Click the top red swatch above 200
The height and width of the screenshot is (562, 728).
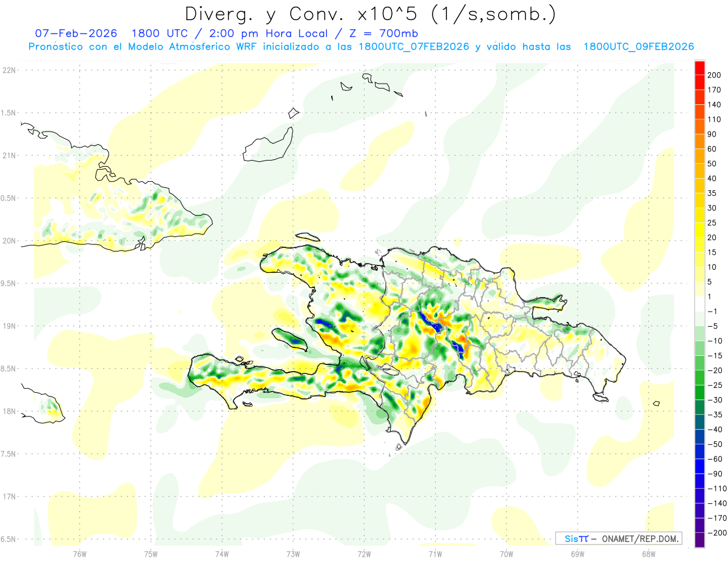coord(699,67)
